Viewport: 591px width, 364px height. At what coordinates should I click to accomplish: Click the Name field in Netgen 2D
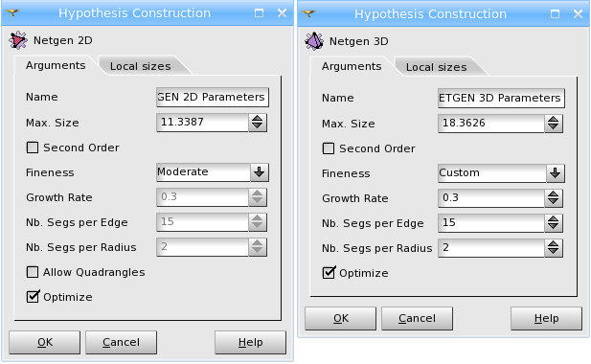[x=213, y=97]
